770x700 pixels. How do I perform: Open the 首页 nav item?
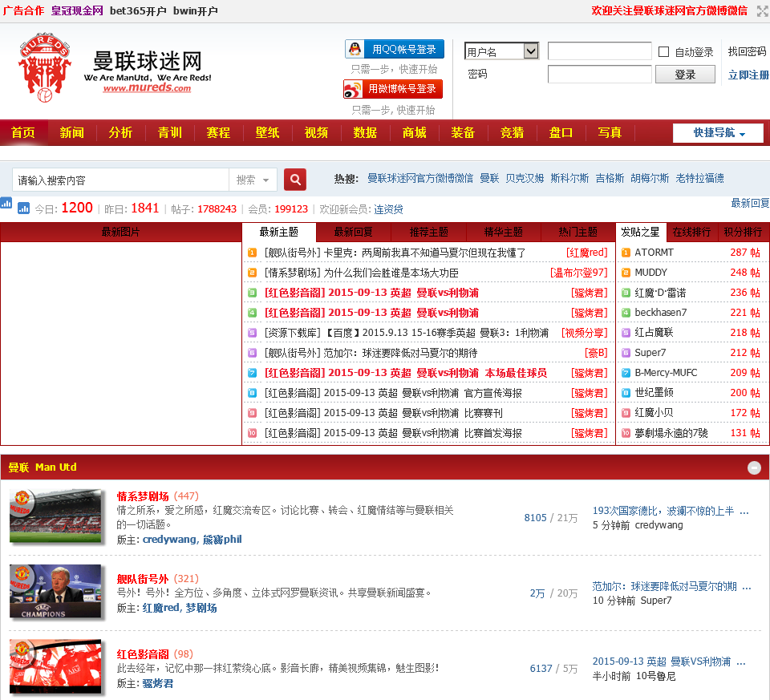tap(23, 132)
